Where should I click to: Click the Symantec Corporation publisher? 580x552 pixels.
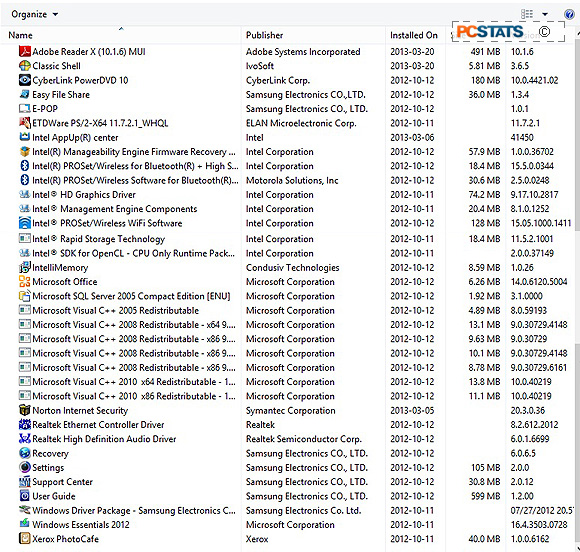coord(290,410)
